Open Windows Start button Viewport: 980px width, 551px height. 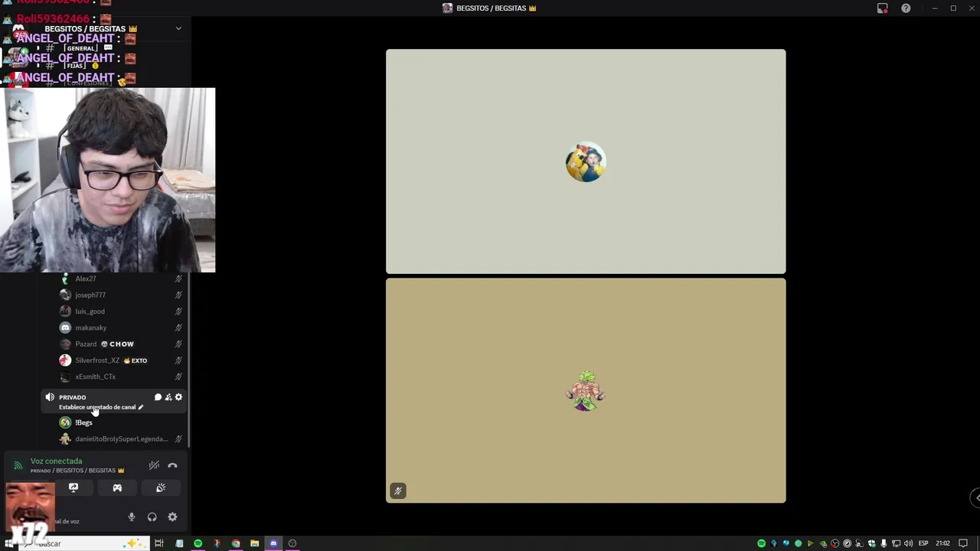click(9, 544)
